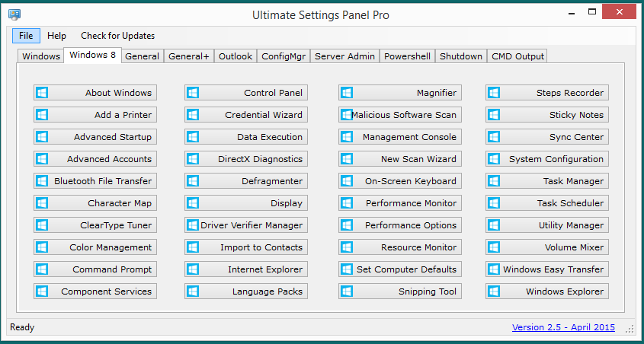Switch to the Powershell tab

pos(408,56)
